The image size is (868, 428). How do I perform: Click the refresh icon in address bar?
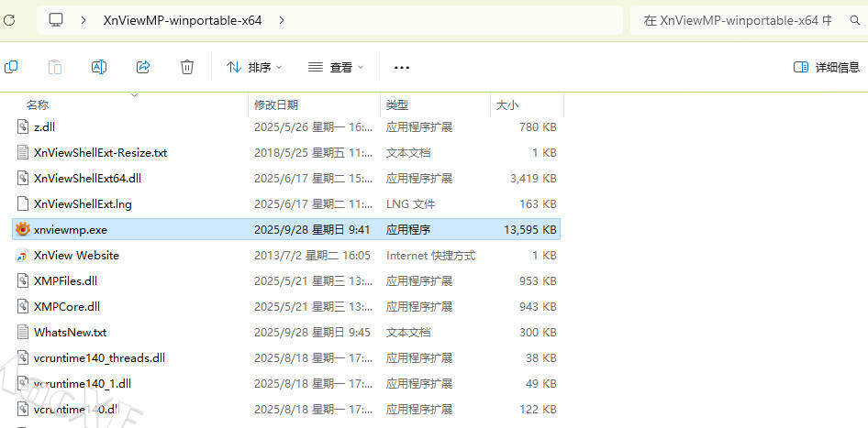pos(9,20)
